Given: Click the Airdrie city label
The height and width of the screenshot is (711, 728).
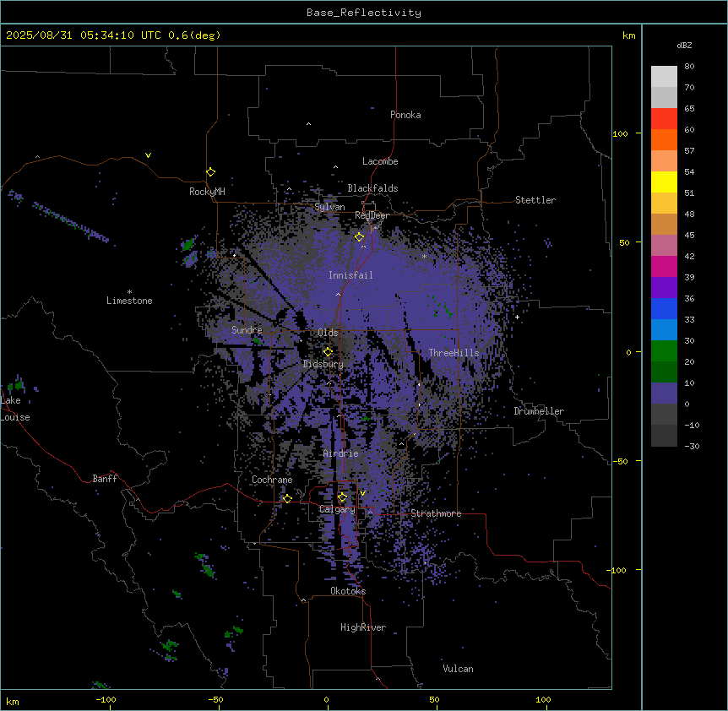Looking at the screenshot, I should (340, 453).
